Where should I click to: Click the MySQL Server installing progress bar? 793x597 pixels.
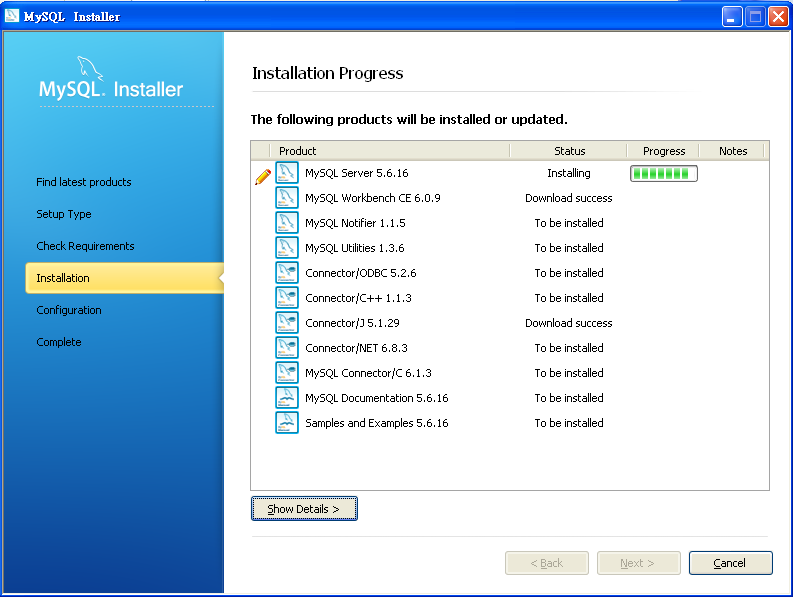(x=664, y=174)
